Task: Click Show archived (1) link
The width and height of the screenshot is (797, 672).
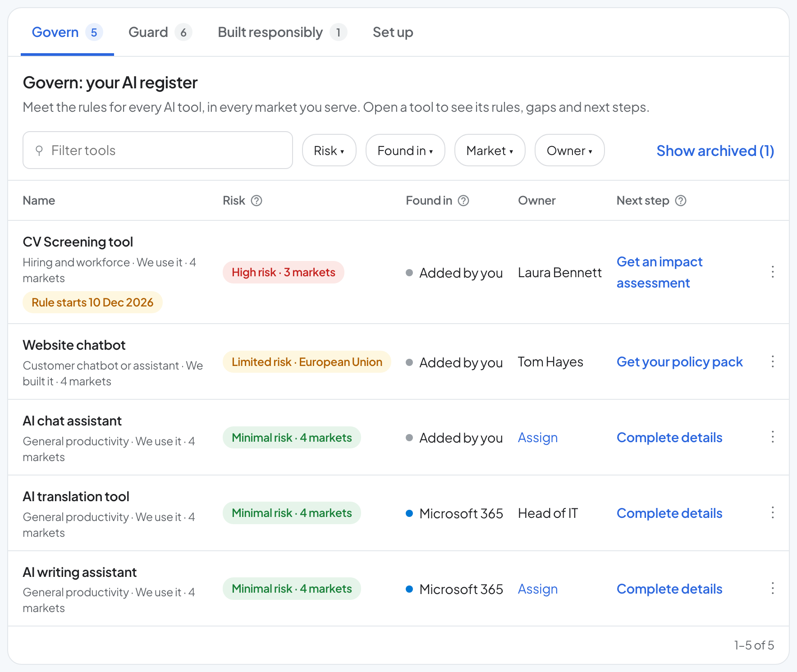Action: pyautogui.click(x=715, y=151)
